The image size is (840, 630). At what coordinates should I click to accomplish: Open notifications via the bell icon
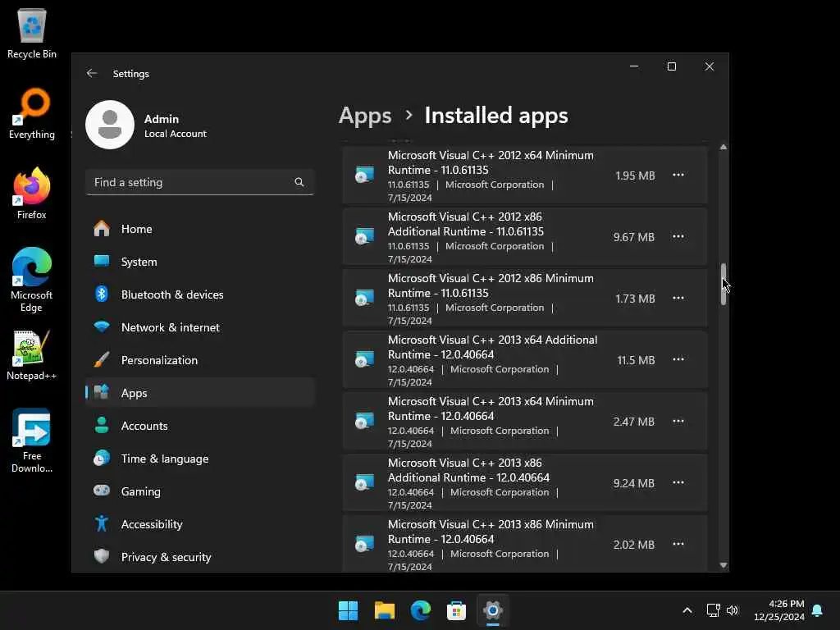pyautogui.click(x=818, y=610)
